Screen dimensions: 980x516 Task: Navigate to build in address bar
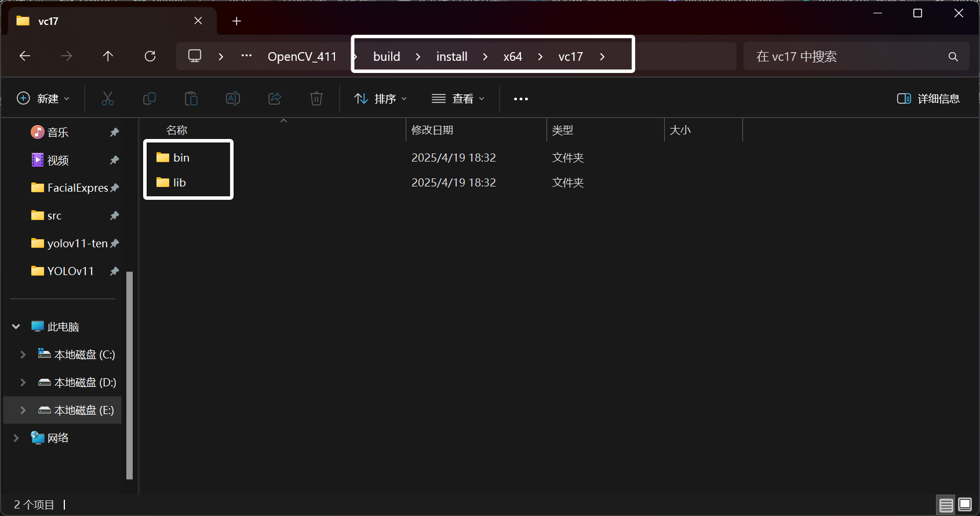pos(387,56)
